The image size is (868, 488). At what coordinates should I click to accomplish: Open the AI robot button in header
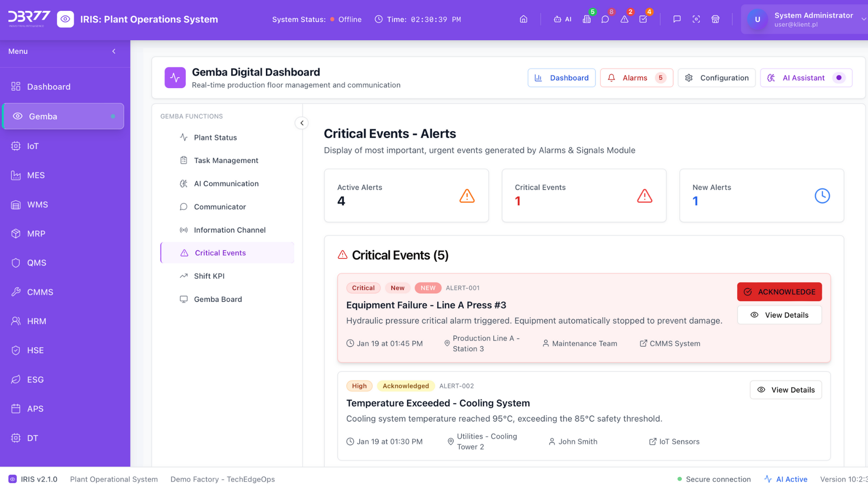pos(562,19)
